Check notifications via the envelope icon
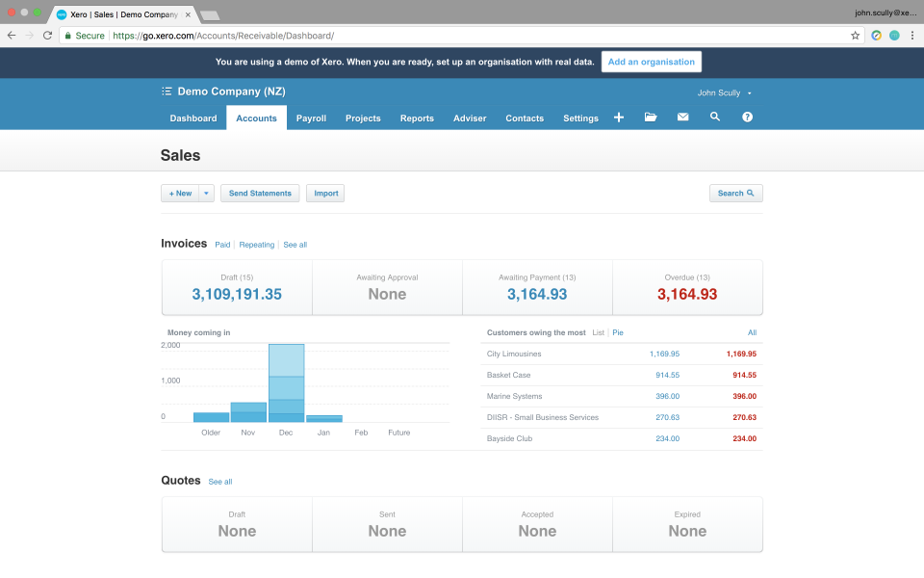The image size is (924, 578). [682, 117]
